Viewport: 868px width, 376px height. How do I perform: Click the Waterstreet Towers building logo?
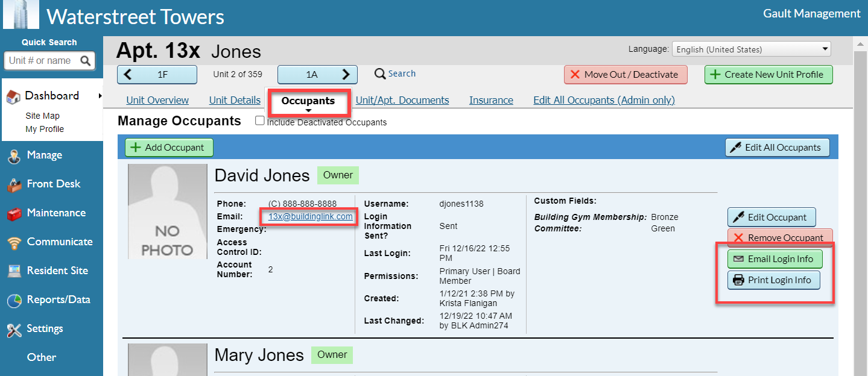point(21,14)
